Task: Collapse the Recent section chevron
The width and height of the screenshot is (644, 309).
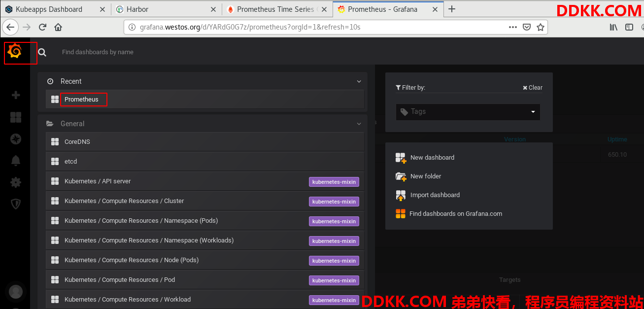Action: tap(359, 81)
